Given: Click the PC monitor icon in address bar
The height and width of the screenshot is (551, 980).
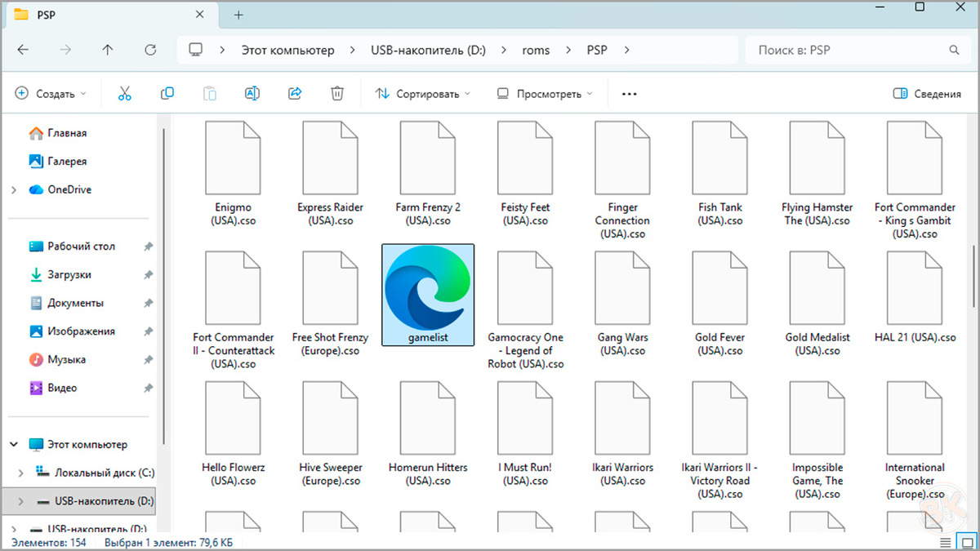Looking at the screenshot, I should pyautogui.click(x=195, y=50).
